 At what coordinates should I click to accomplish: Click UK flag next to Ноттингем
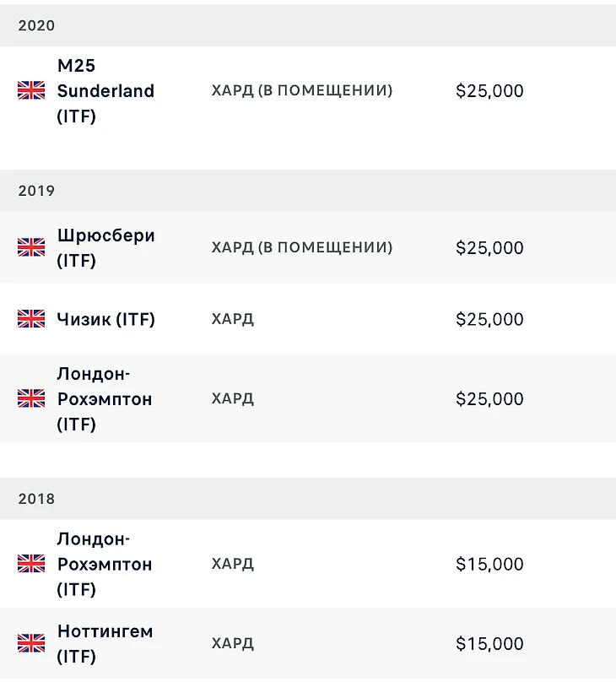click(31, 643)
